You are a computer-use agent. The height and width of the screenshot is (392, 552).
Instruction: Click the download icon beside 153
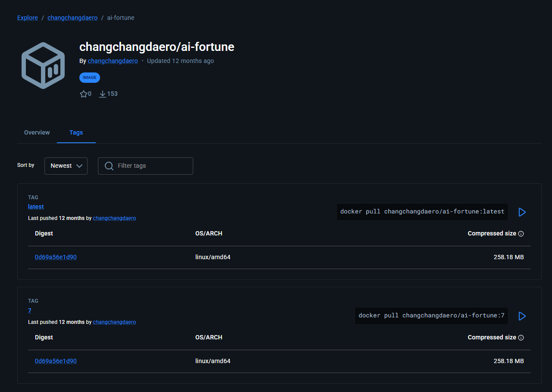(x=103, y=94)
